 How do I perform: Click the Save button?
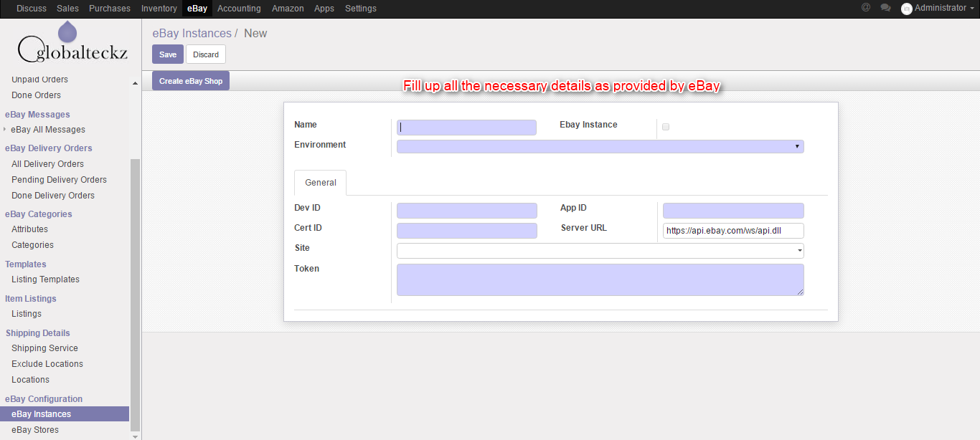point(168,54)
